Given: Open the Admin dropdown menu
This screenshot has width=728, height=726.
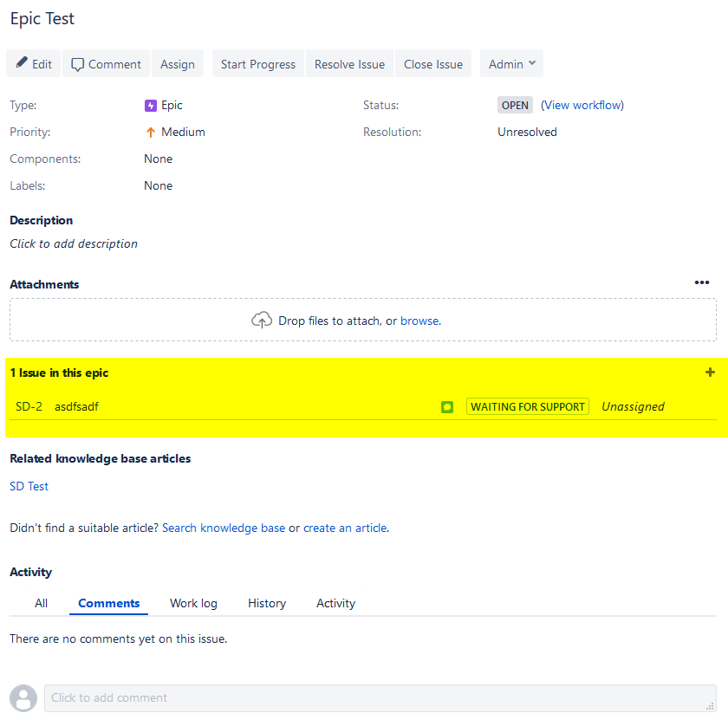Looking at the screenshot, I should coord(511,63).
